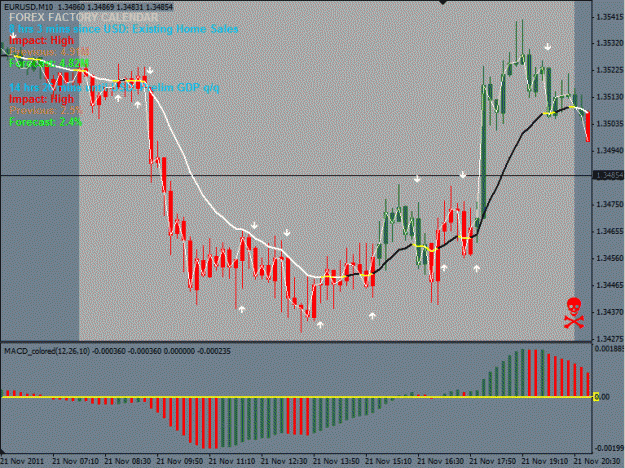Click the 1.34370 price axis label
Viewport: 625px width, 468px height.
(610, 312)
